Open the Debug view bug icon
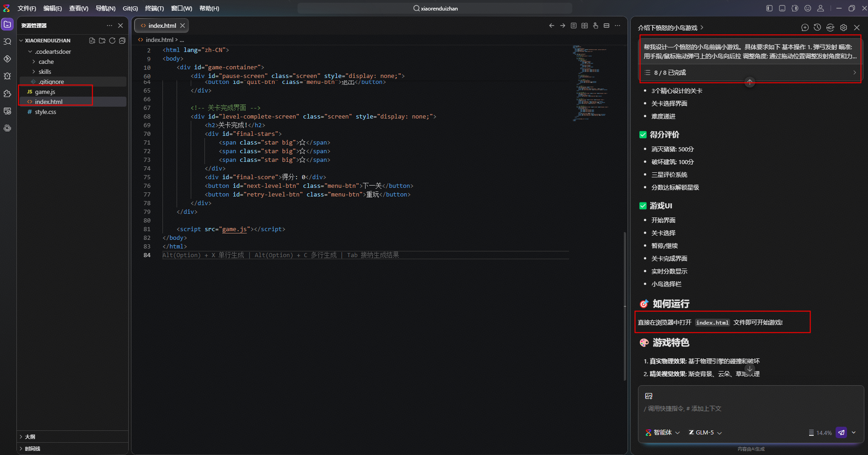Viewport: 868px width, 455px height. [x=7, y=76]
